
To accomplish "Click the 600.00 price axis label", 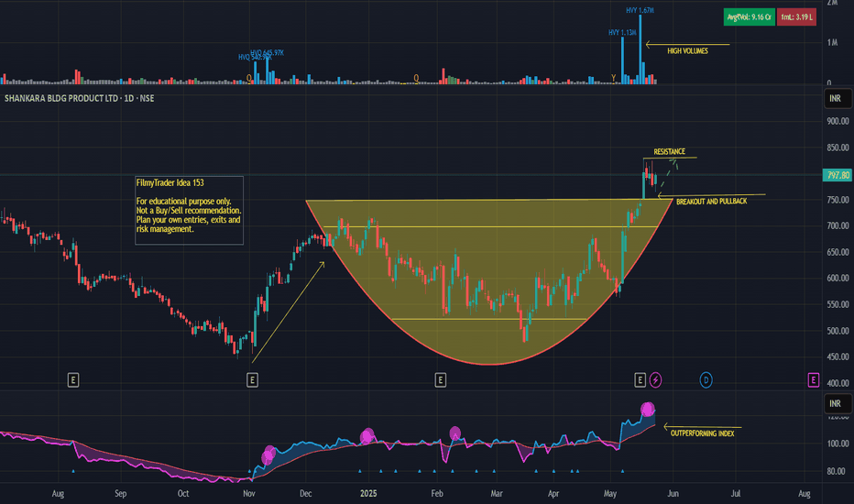I will pyautogui.click(x=838, y=278).
